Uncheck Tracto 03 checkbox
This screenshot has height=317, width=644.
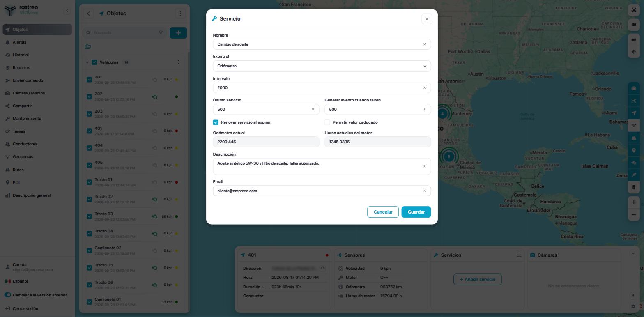(x=89, y=216)
